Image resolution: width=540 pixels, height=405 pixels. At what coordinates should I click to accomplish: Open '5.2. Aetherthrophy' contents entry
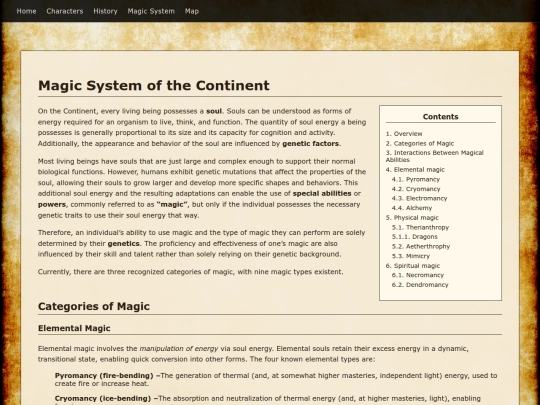(421, 246)
